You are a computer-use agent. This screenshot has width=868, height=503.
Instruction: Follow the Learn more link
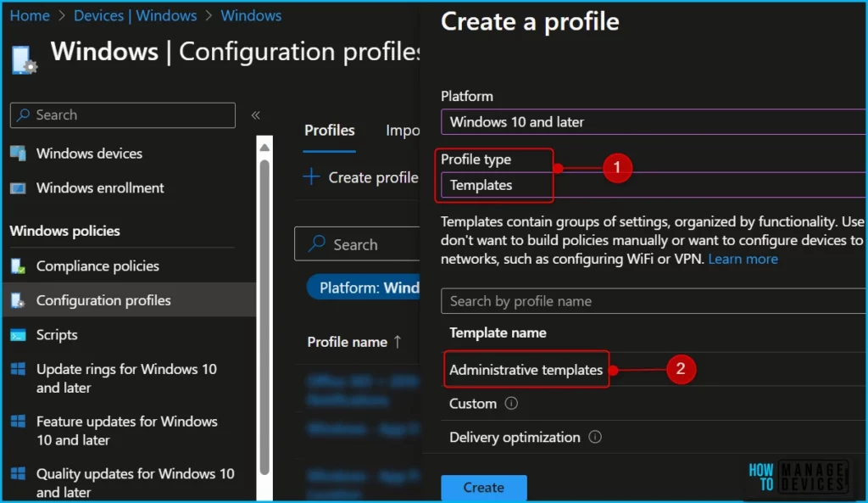(x=743, y=259)
